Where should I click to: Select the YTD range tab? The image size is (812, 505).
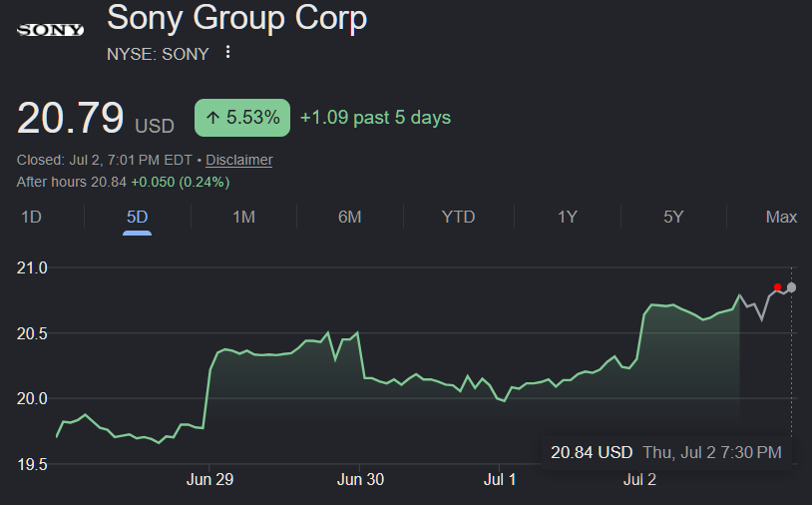pyautogui.click(x=458, y=217)
